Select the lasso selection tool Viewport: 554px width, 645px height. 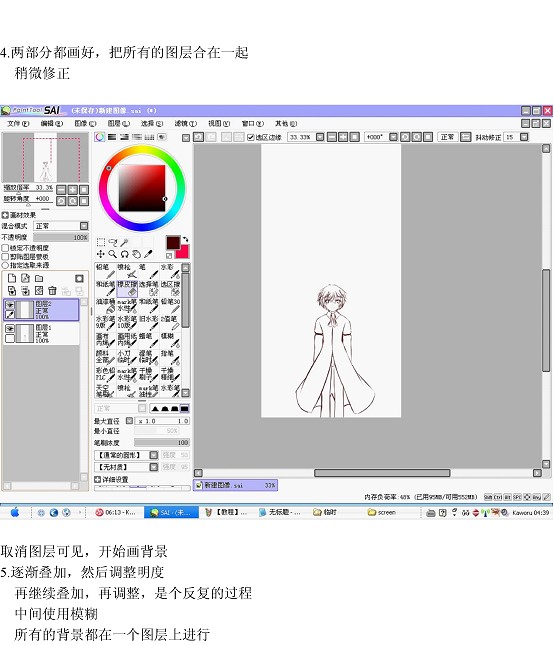tap(113, 242)
